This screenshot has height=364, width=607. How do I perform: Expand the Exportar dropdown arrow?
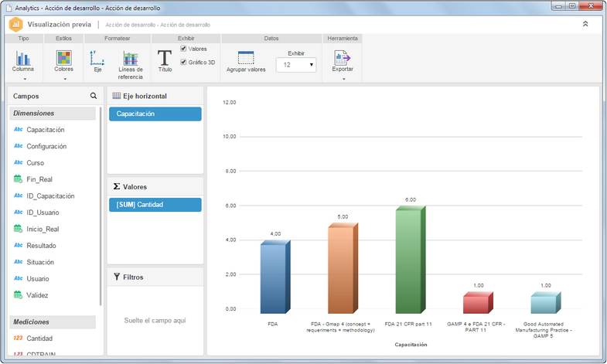tap(344, 79)
